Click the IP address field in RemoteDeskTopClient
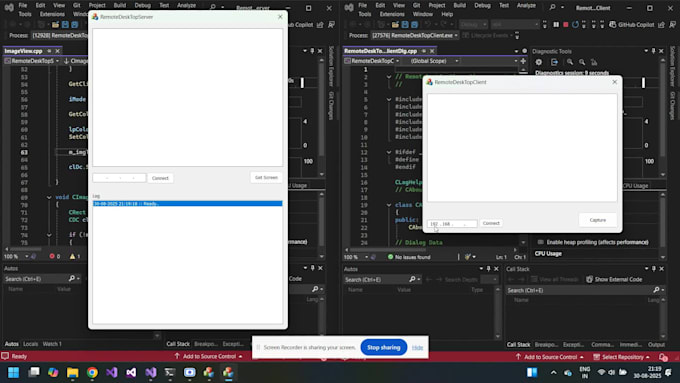 [452, 224]
